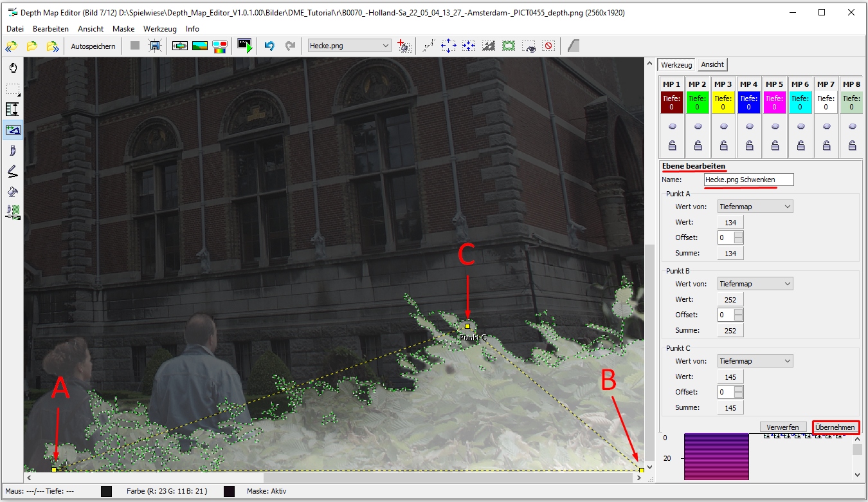Viewport: 868px width, 502px height.
Task: Open the Maske menu
Action: (123, 29)
